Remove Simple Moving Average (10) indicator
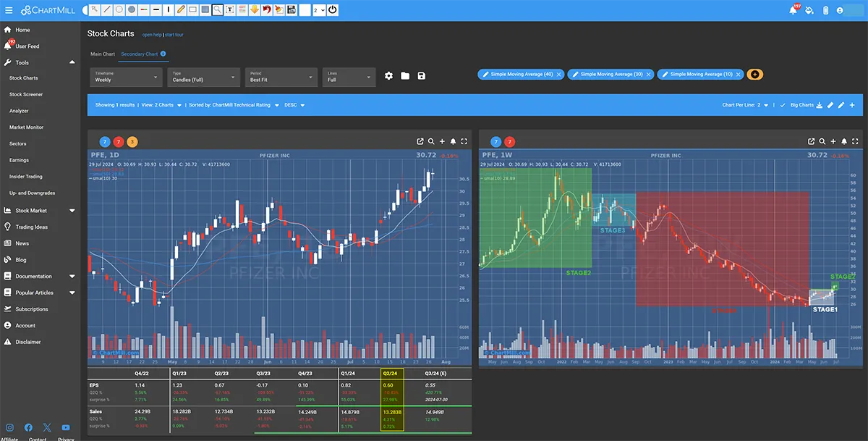The width and height of the screenshot is (868, 441). (739, 75)
